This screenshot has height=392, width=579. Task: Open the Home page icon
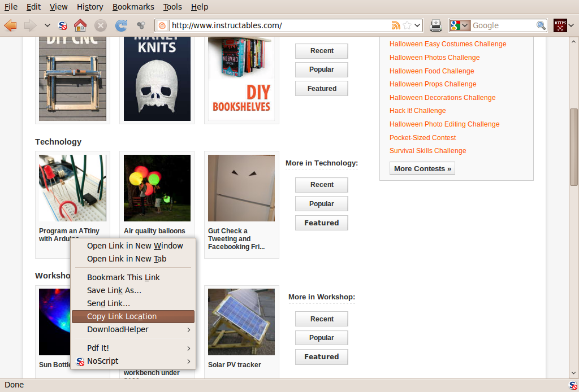click(80, 25)
